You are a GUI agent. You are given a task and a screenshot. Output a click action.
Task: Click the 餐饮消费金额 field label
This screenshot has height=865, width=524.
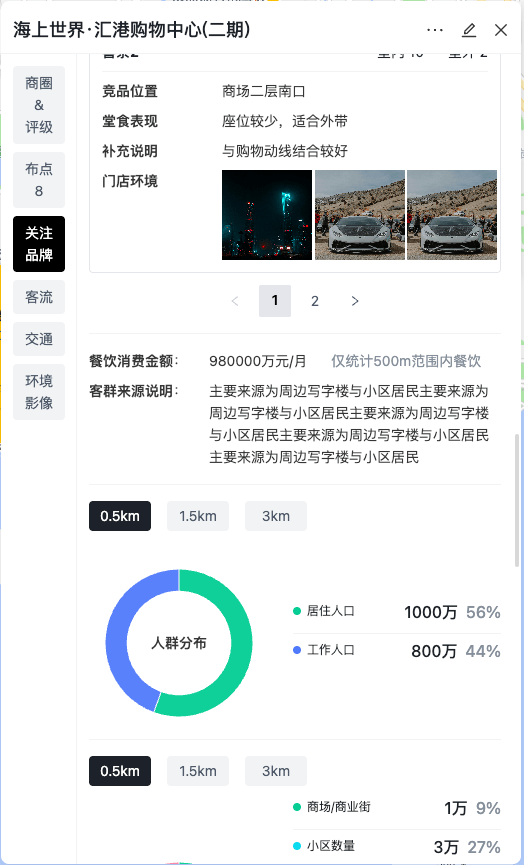pos(133,361)
